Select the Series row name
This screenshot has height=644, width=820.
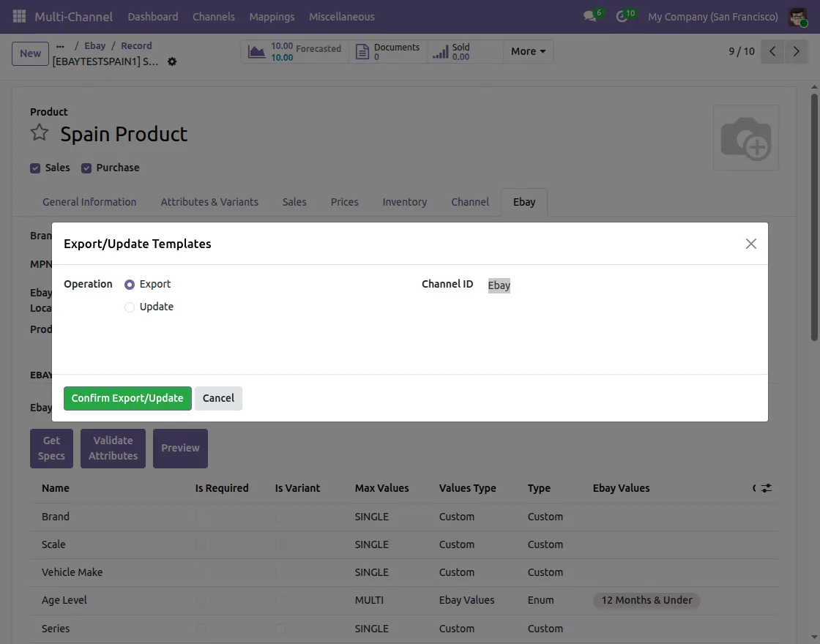pyautogui.click(x=56, y=629)
